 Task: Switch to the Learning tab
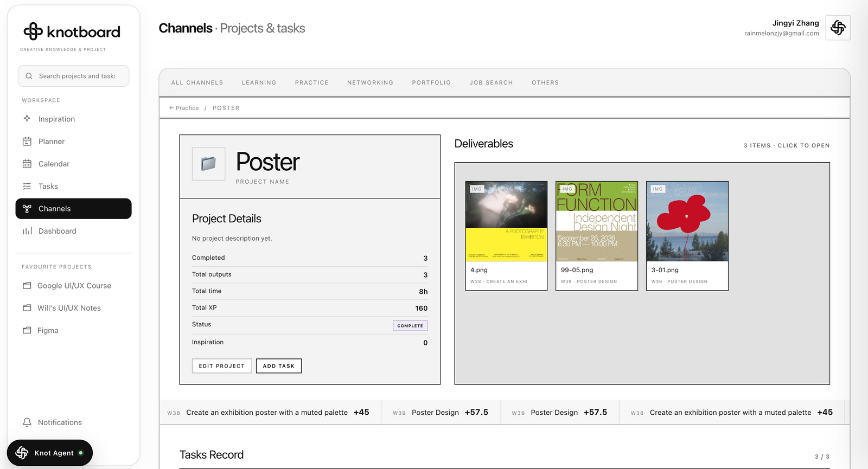click(259, 82)
